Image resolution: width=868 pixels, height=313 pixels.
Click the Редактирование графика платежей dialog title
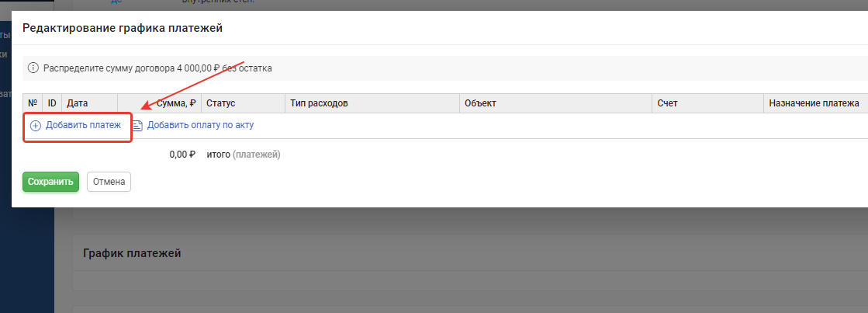point(123,28)
